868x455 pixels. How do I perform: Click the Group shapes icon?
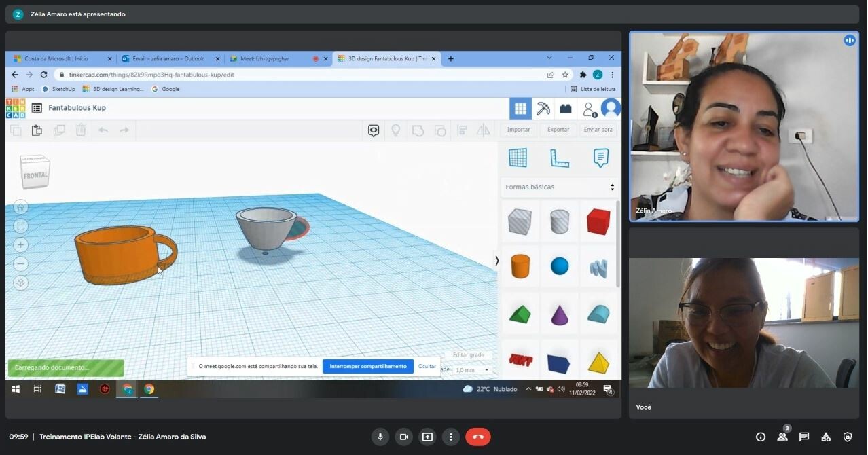[418, 130]
